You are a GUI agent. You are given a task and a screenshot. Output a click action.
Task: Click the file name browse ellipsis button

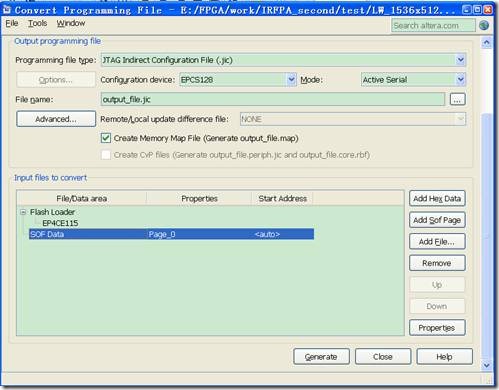coord(457,99)
